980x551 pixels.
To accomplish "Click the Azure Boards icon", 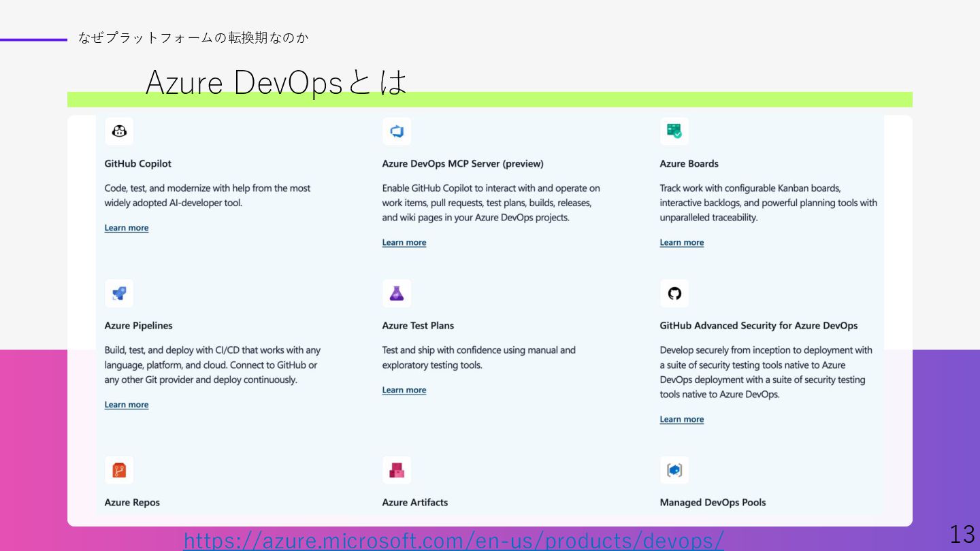I will [x=674, y=131].
